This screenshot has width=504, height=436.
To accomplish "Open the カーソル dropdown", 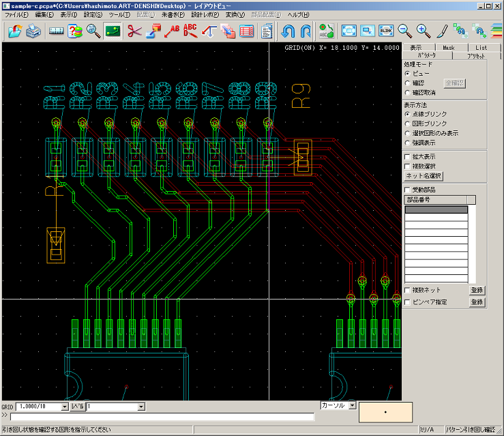I will (353, 405).
